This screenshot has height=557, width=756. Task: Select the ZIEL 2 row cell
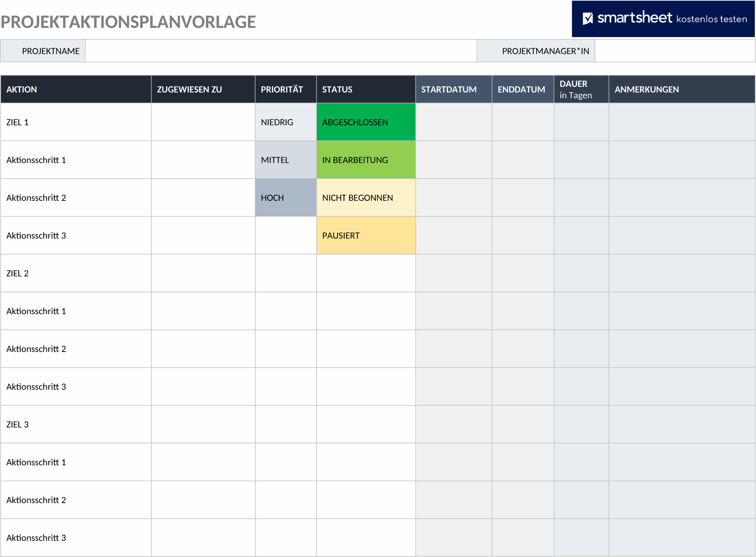point(76,273)
